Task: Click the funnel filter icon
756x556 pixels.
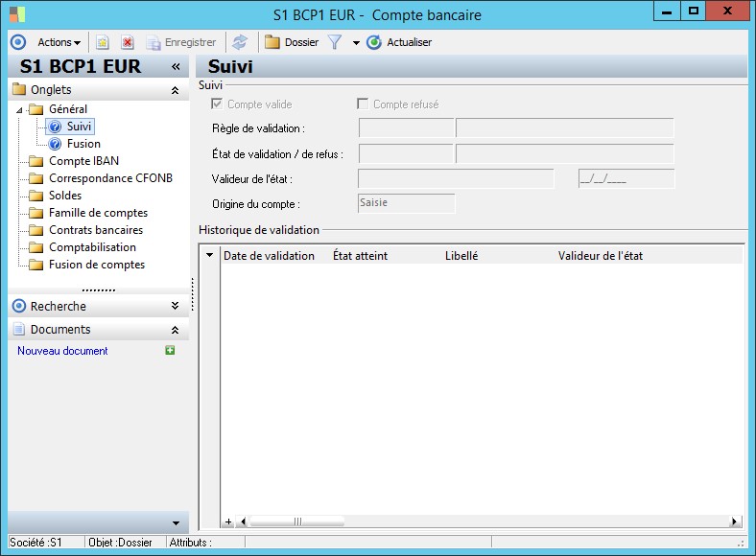Action: click(335, 42)
